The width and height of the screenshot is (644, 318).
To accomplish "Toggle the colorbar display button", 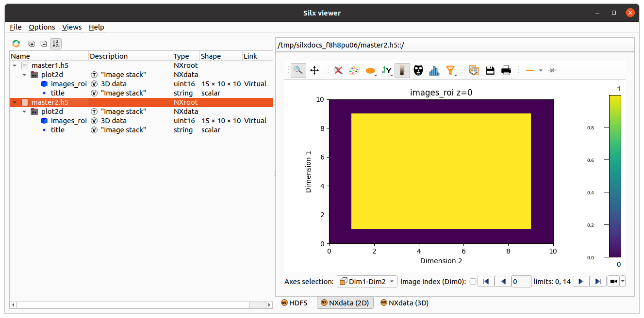I will click(402, 71).
